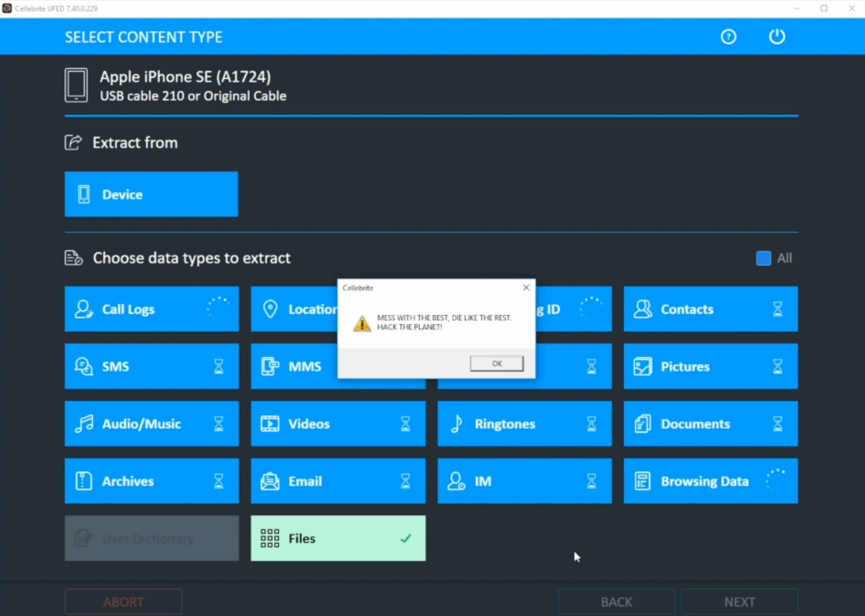Click the NEXT button
Image resolution: width=865 pixels, height=616 pixels.
pyautogui.click(x=739, y=601)
